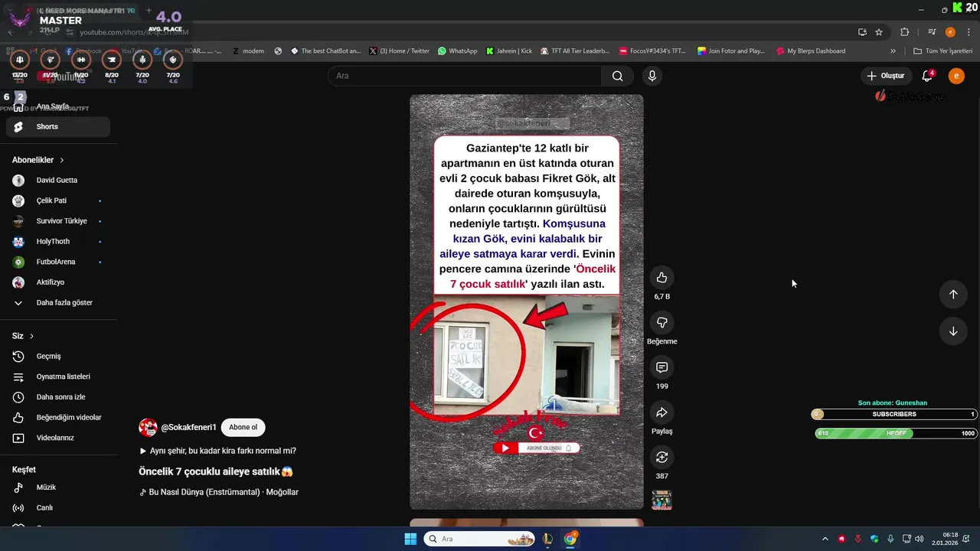This screenshot has width=980, height=551.
Task: Click the Windows taskbar search box
Action: [480, 539]
